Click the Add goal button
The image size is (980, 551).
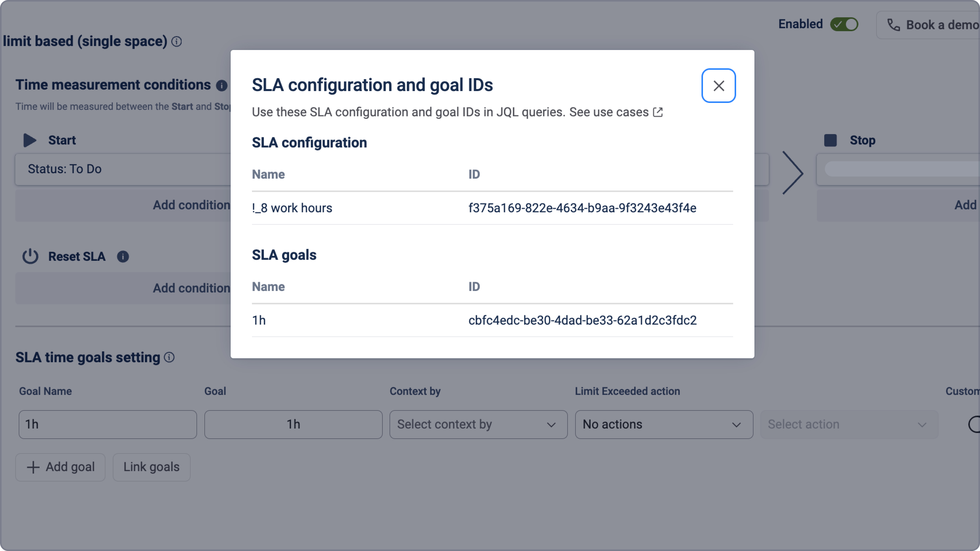click(x=60, y=467)
